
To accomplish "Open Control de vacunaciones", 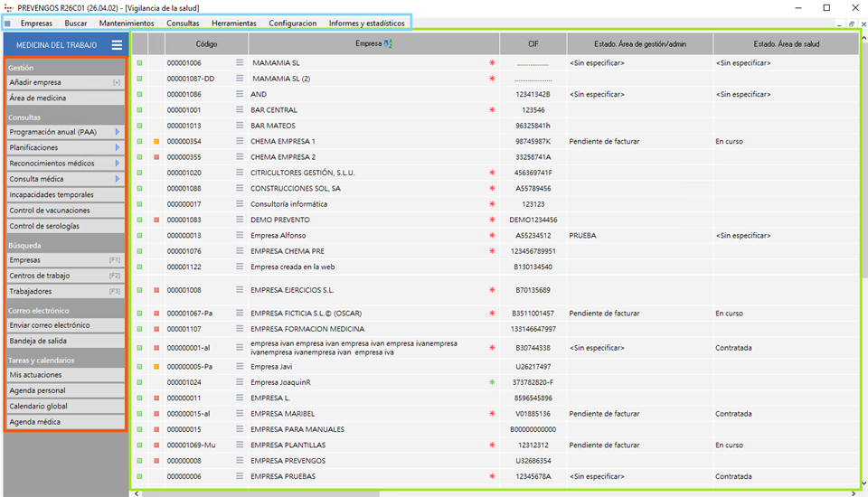I will [63, 211].
